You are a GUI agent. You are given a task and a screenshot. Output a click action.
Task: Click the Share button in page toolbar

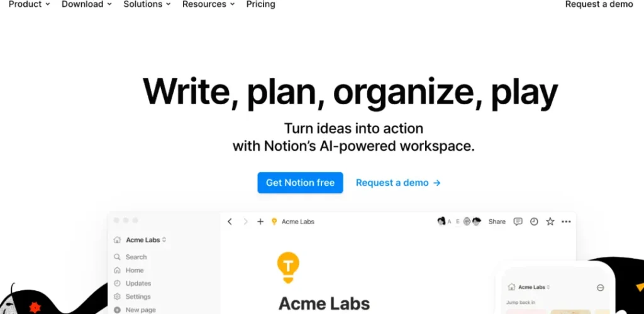pyautogui.click(x=497, y=222)
